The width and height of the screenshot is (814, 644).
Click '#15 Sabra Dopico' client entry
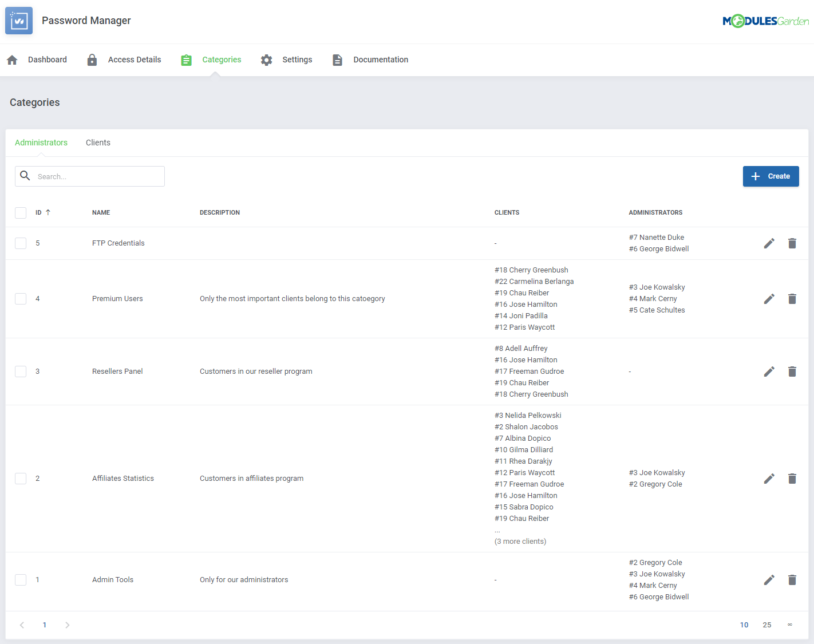524,507
